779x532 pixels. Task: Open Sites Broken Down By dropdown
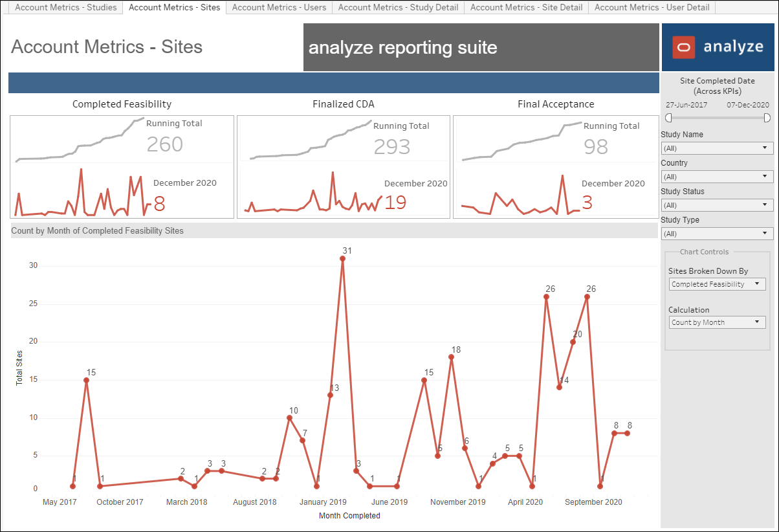tap(717, 284)
